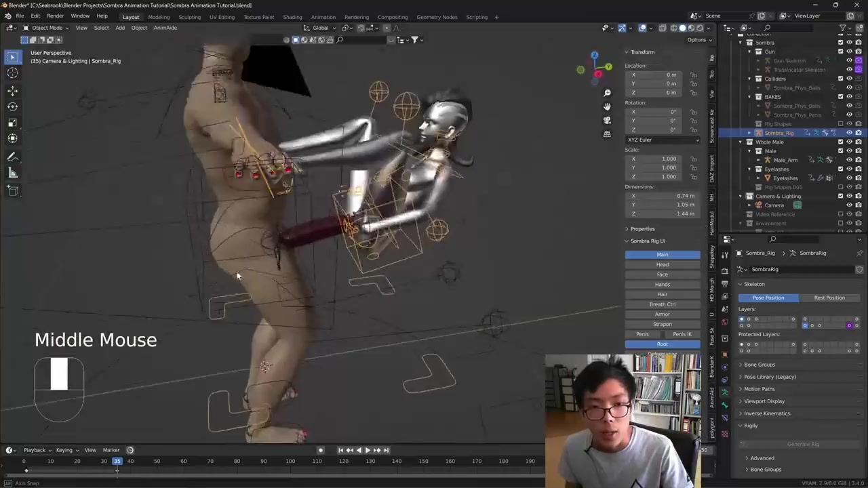868x488 pixels.
Task: Activate the Rotate tool
Action: click(x=12, y=106)
